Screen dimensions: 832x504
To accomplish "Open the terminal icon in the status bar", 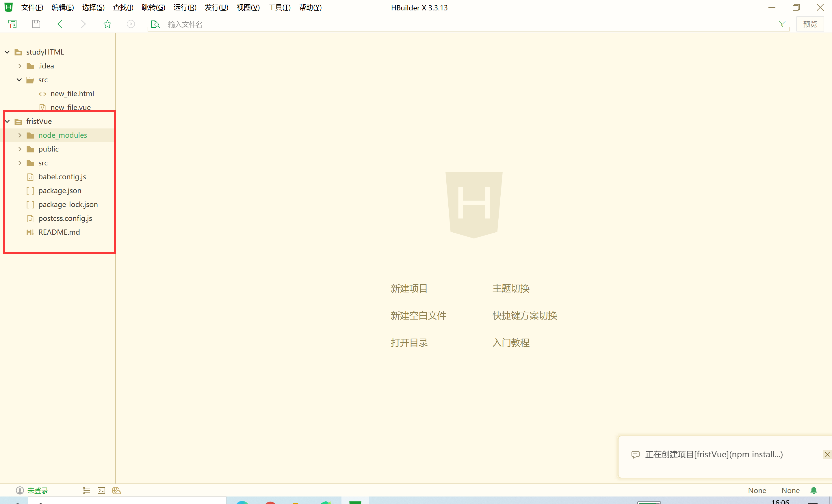I will coord(101,490).
